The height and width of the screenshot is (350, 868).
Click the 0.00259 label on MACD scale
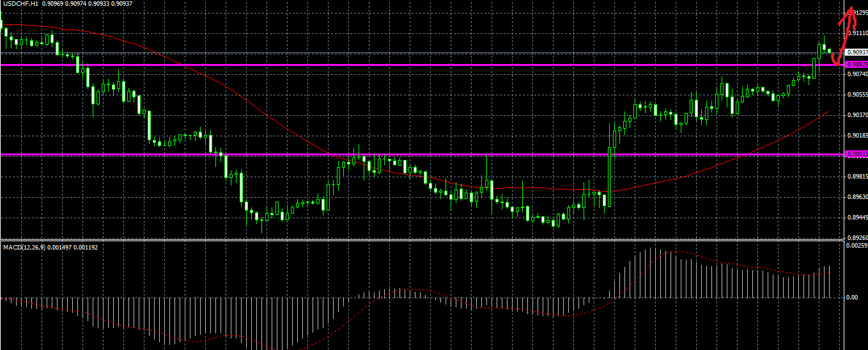pos(856,246)
